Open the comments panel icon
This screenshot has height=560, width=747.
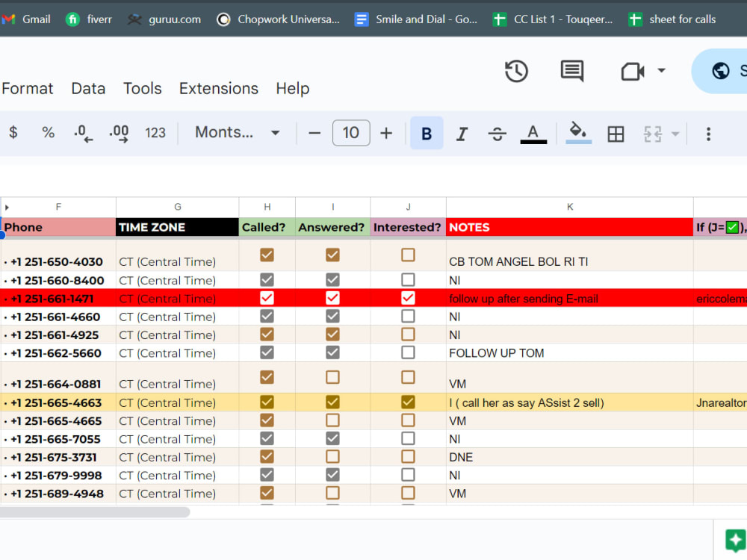pos(571,72)
